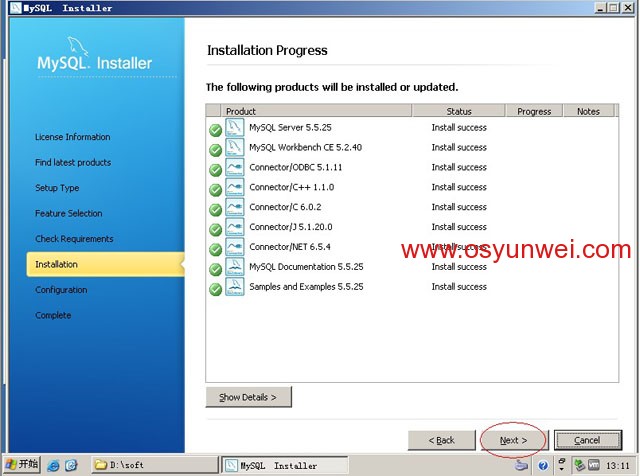Screen dimensions: 640x476
Task: Click the green check beside MySQL Server 5.5.25
Action: [x=215, y=130]
